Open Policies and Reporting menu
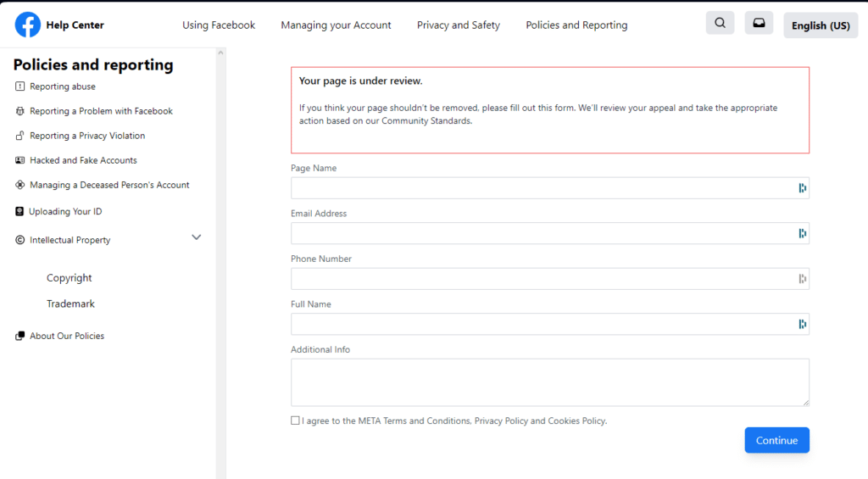868x479 pixels. [x=576, y=25]
